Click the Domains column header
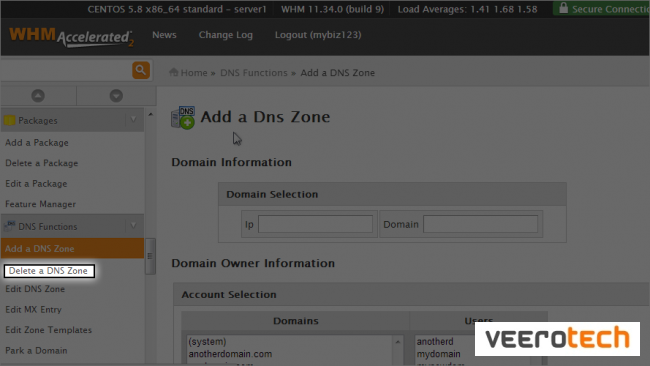The height and width of the screenshot is (366, 650). pos(296,321)
